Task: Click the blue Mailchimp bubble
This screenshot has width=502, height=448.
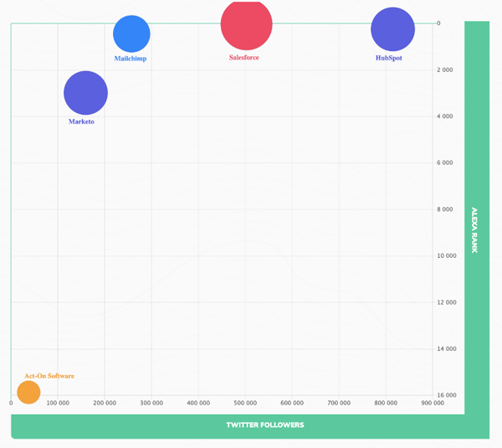Action: (131, 33)
